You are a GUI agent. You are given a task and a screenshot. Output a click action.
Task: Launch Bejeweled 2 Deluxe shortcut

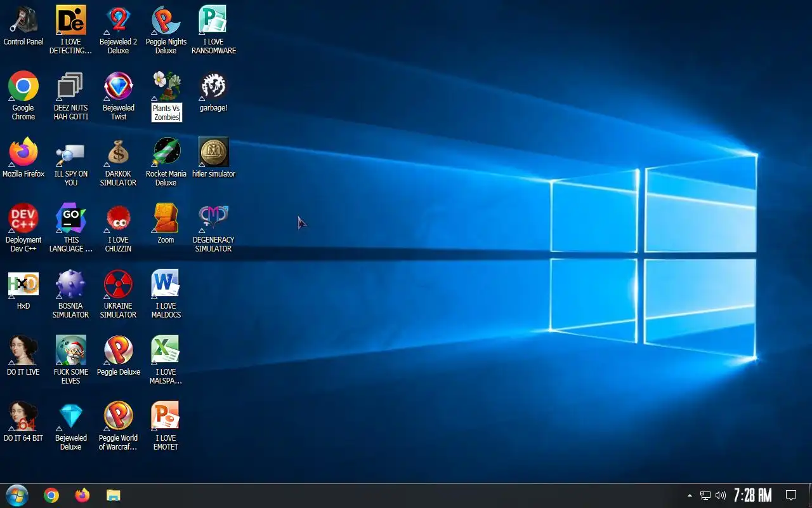pos(119,20)
